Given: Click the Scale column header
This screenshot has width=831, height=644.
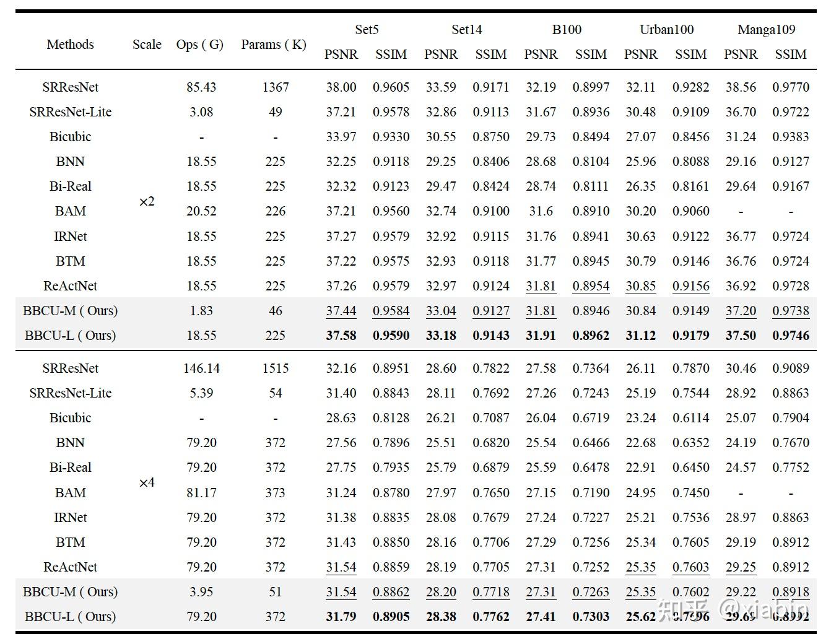Looking at the screenshot, I should 147,45.
